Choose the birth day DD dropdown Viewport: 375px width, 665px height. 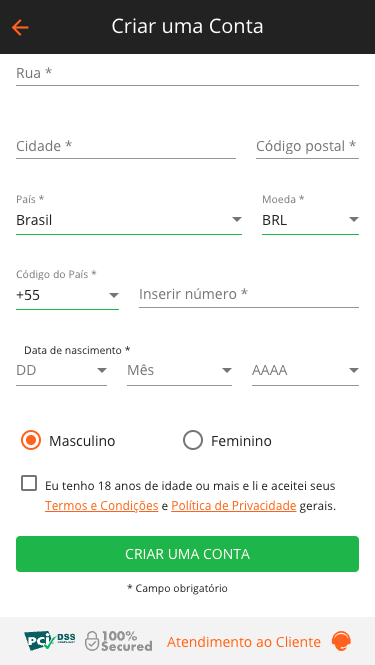(x=62, y=371)
